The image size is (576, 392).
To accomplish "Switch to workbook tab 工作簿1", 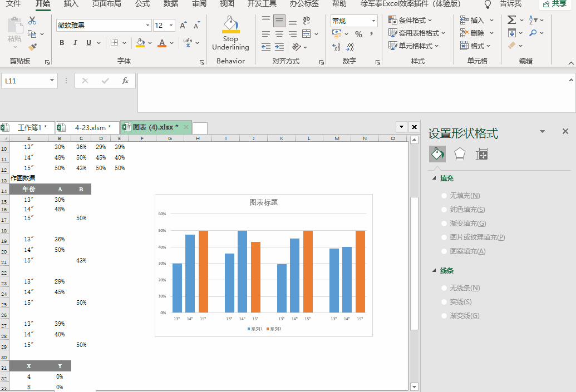I will (x=28, y=128).
